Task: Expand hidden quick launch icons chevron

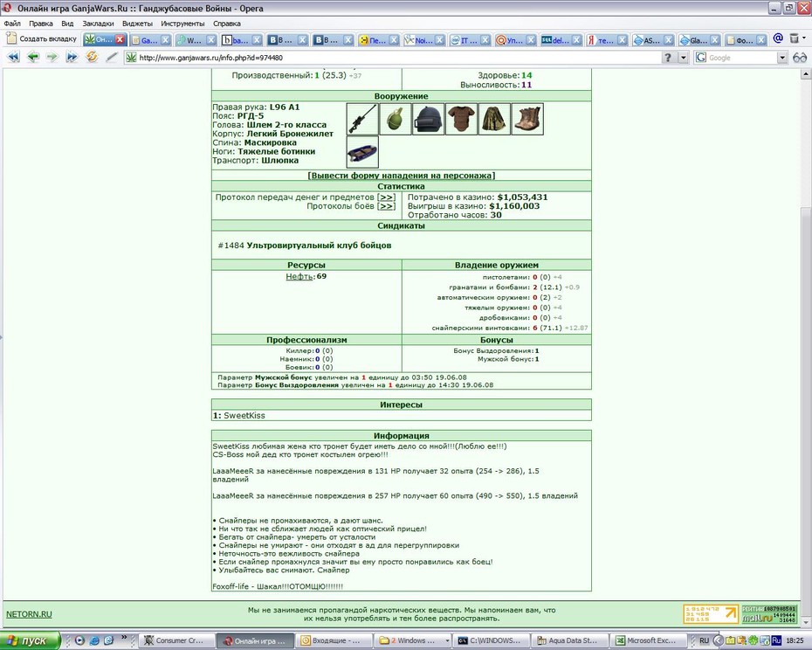Action: coord(124,638)
